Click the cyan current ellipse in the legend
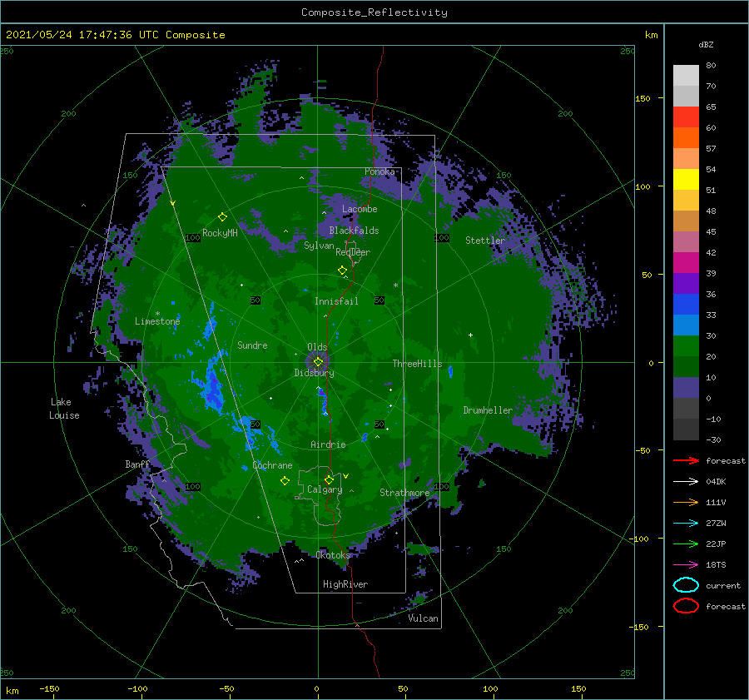 pyautogui.click(x=686, y=585)
